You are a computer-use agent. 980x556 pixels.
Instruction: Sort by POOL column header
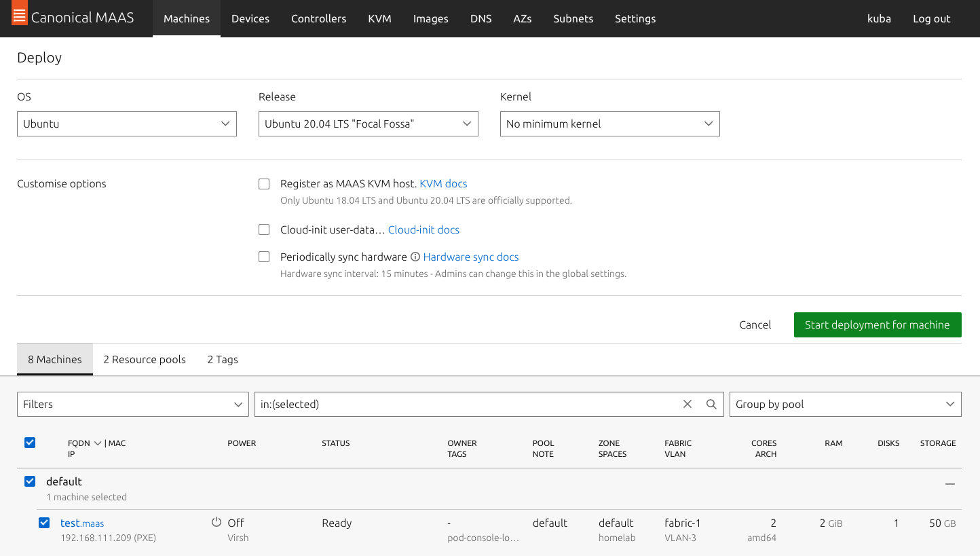click(544, 443)
